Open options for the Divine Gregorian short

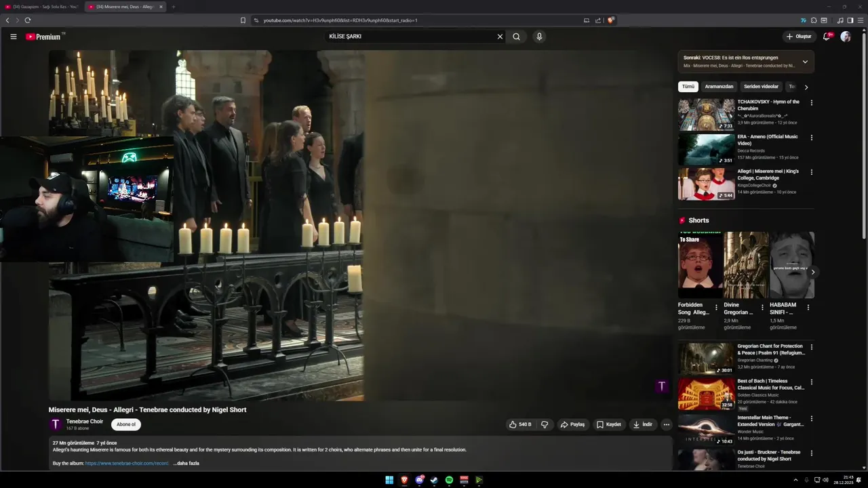pyautogui.click(x=762, y=307)
